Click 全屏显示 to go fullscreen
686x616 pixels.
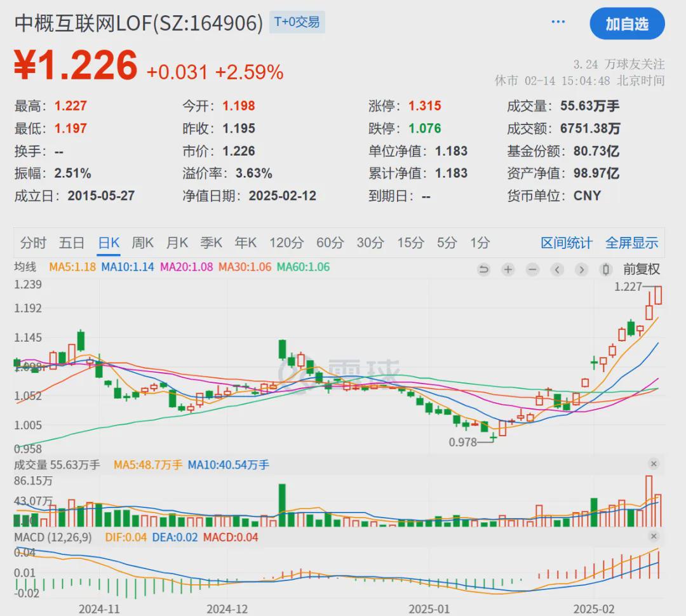point(631,243)
